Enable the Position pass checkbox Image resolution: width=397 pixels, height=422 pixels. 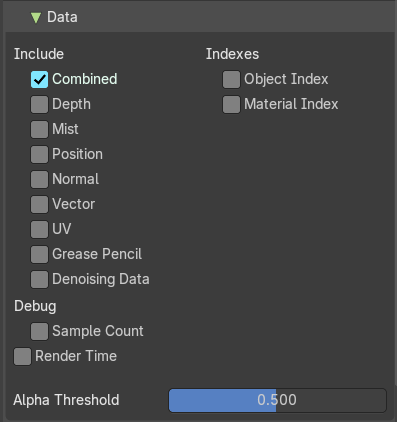[x=39, y=154]
